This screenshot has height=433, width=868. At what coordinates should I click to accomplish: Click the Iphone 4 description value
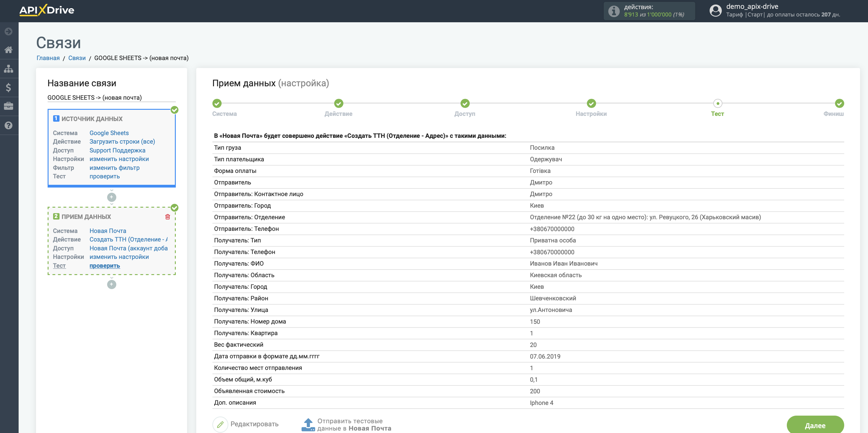pos(541,403)
